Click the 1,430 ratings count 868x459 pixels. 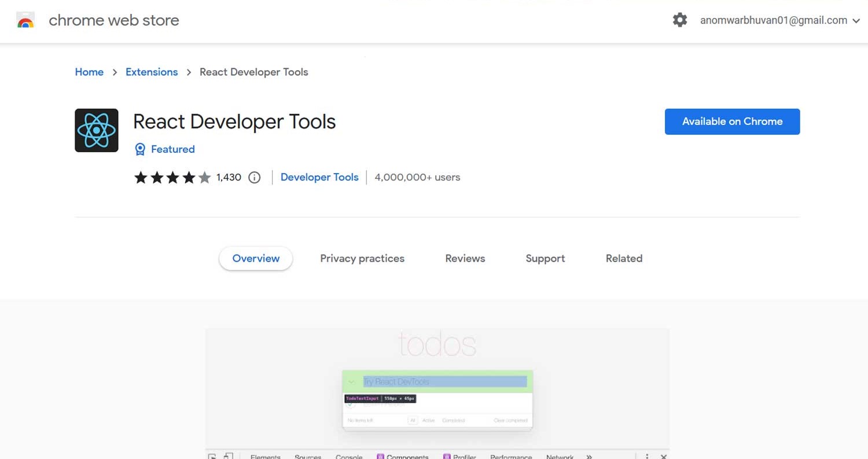[229, 178]
